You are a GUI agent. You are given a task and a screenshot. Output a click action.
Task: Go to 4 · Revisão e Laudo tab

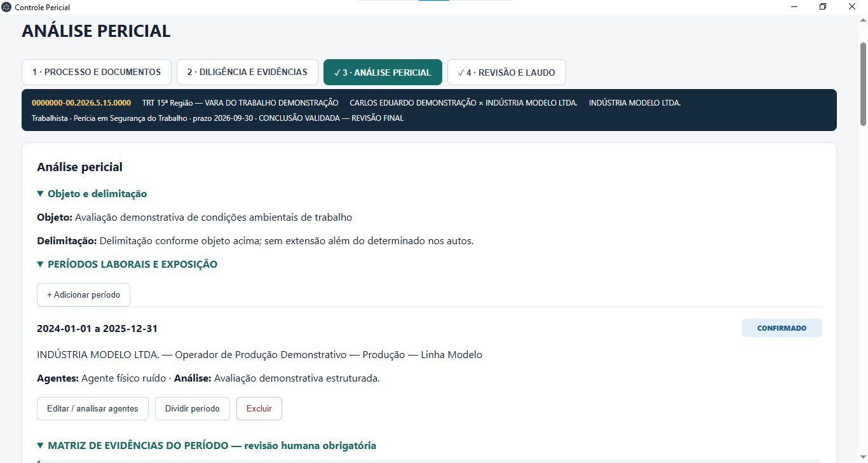[x=506, y=72]
